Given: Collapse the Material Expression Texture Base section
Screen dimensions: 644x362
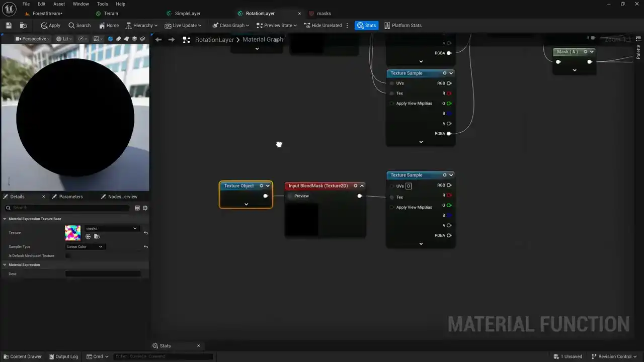Looking at the screenshot, I should tap(5, 219).
